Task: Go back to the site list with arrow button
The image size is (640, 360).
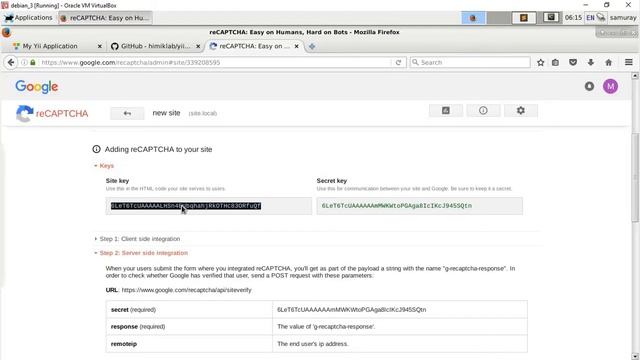Action: (x=127, y=113)
